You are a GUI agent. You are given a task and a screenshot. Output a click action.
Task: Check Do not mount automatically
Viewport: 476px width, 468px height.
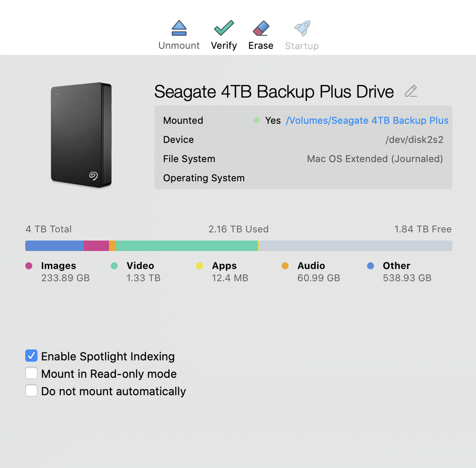tap(31, 390)
